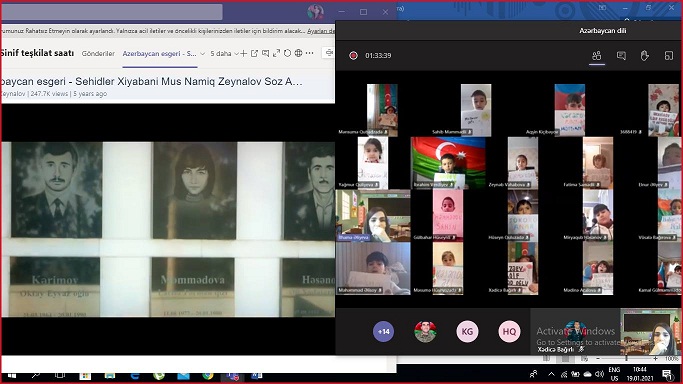Click the Word zoom slider handle
This screenshot has width=683, height=384.
(626, 358)
